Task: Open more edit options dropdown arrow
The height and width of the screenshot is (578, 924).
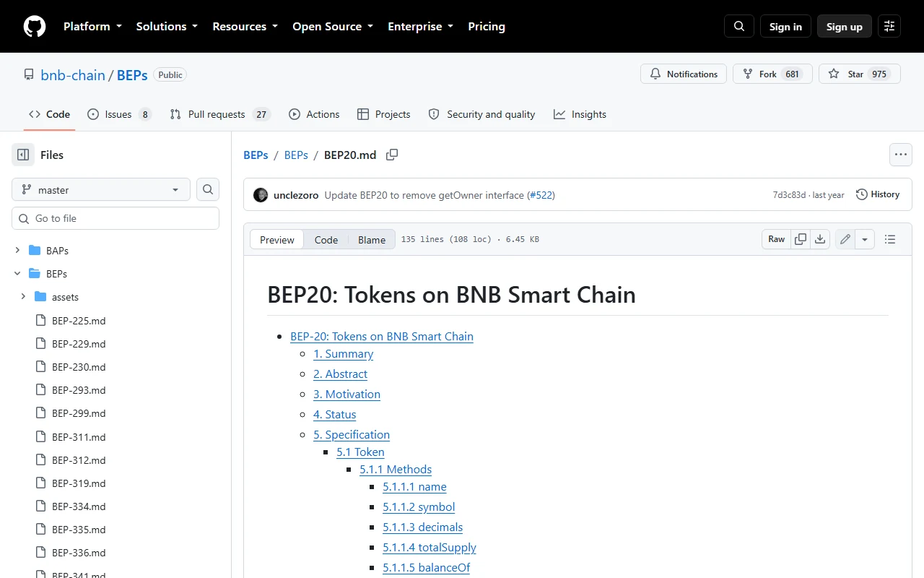Action: [x=865, y=239]
